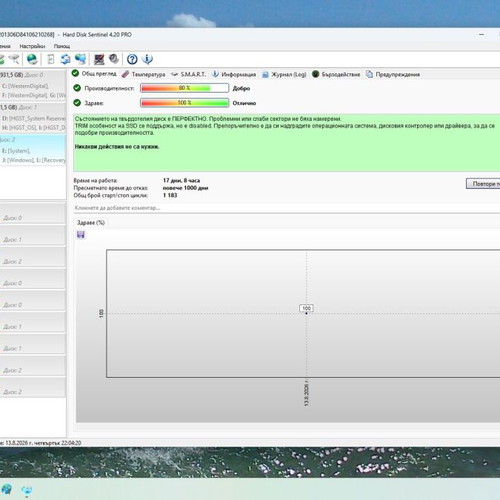Select the C: [WesternDigital] disk entry

click(x=26, y=86)
